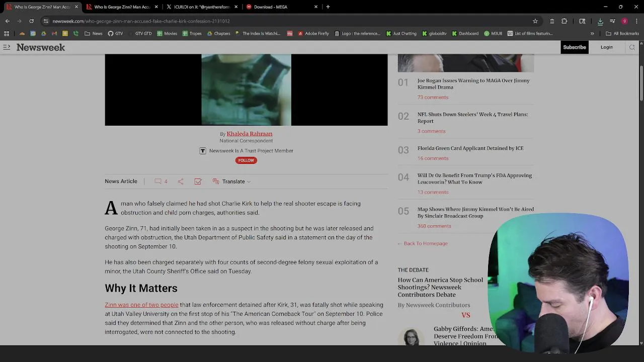Image resolution: width=644 pixels, height=362 pixels.
Task: Open the Gmail bookmark icon
Action: (54, 34)
